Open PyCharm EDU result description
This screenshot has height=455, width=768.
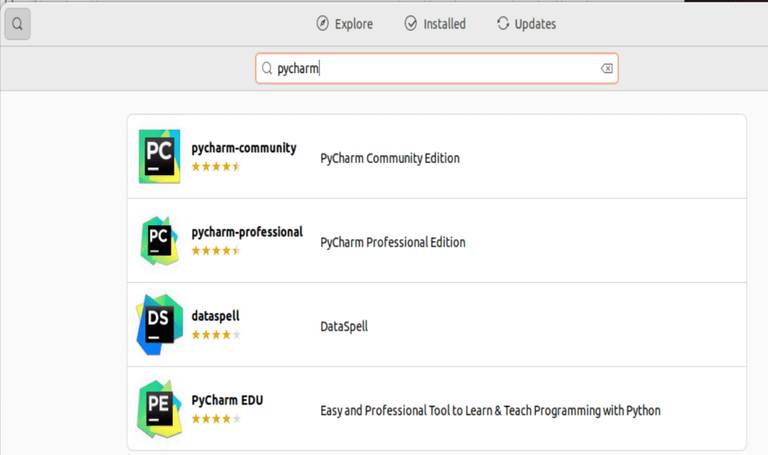(x=490, y=410)
